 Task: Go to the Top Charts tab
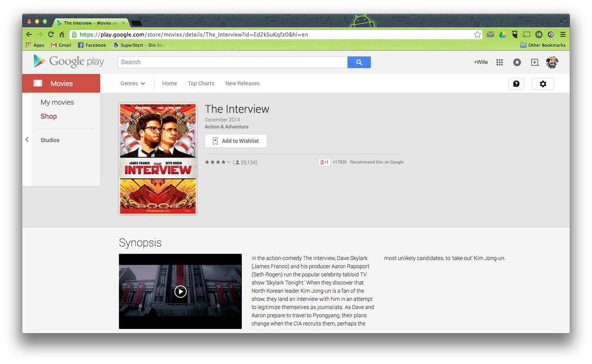(201, 84)
